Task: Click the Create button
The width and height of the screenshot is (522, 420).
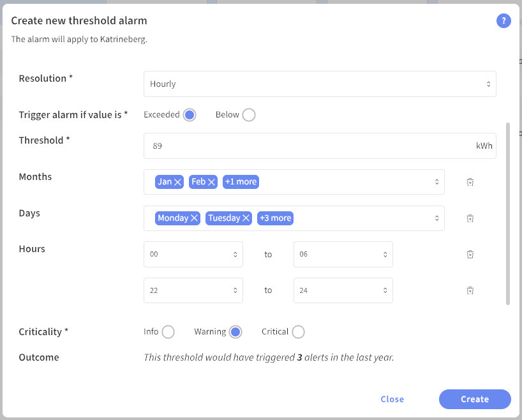Action: [475, 399]
